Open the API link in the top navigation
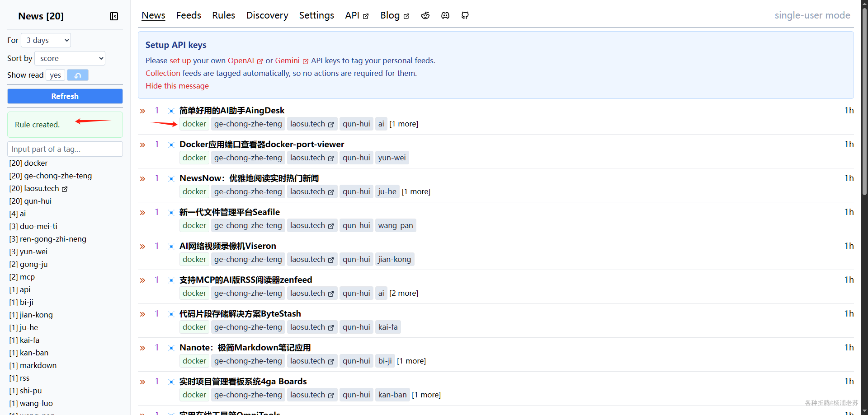Screen dimensions: 868x415 pos(357,15)
